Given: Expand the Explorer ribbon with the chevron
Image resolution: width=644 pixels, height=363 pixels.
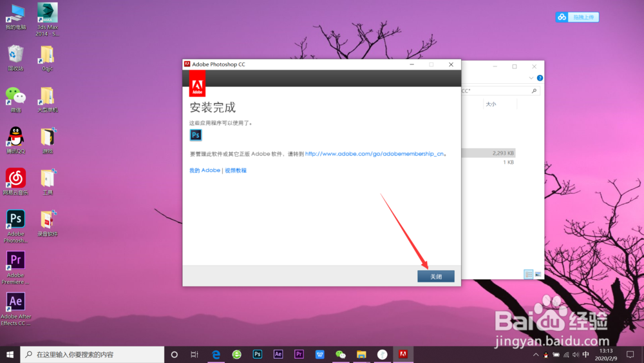Looking at the screenshot, I should pyautogui.click(x=531, y=78).
